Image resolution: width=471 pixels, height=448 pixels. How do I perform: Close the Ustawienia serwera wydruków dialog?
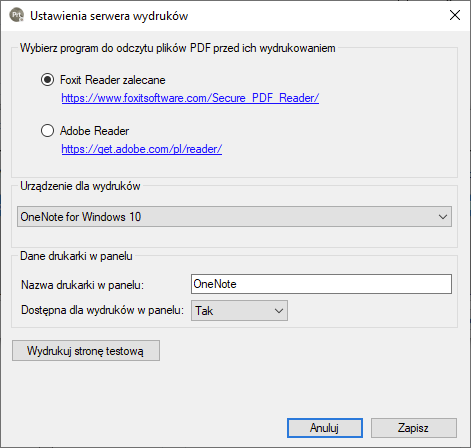click(455, 15)
